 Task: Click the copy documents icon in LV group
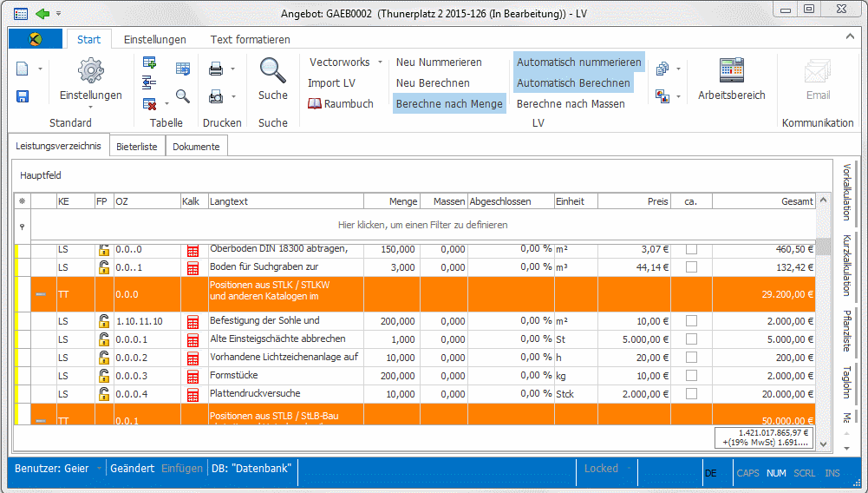pyautogui.click(x=662, y=69)
